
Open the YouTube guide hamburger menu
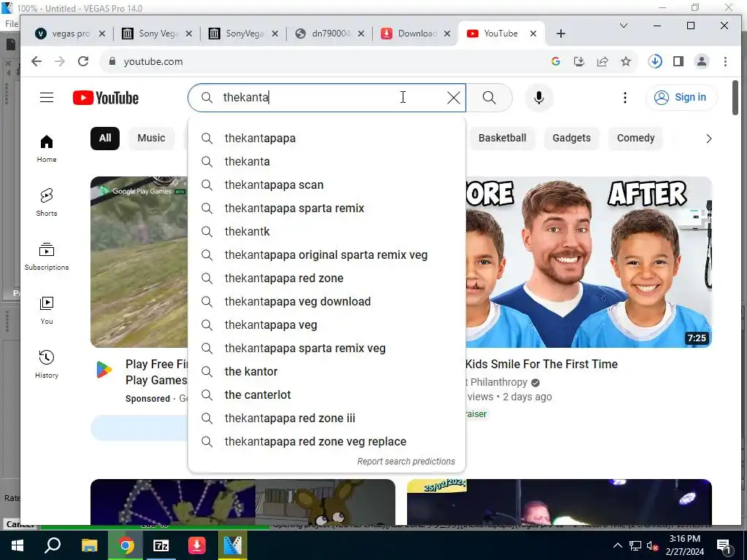pyautogui.click(x=47, y=98)
